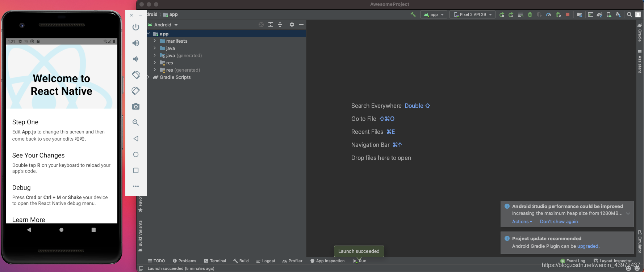Open the Pixel 2 API 29 device dropdown
644x272 pixels.
(x=472, y=14)
